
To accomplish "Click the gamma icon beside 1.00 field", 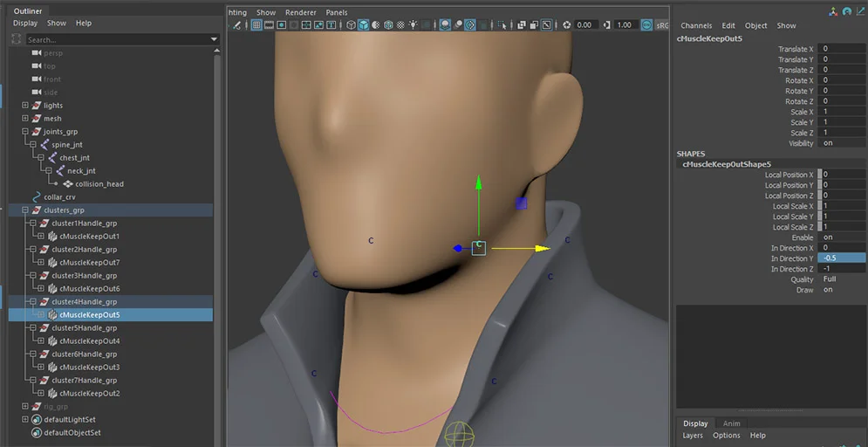I will click(x=606, y=25).
